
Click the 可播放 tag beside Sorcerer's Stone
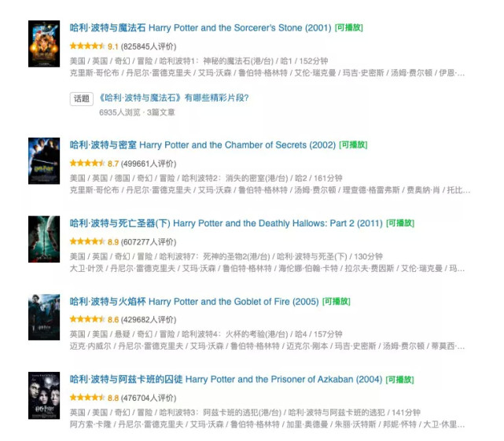pyautogui.click(x=349, y=28)
